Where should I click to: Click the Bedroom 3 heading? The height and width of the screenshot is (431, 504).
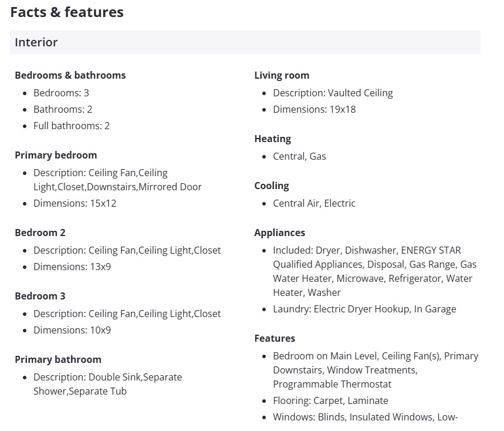click(x=40, y=296)
